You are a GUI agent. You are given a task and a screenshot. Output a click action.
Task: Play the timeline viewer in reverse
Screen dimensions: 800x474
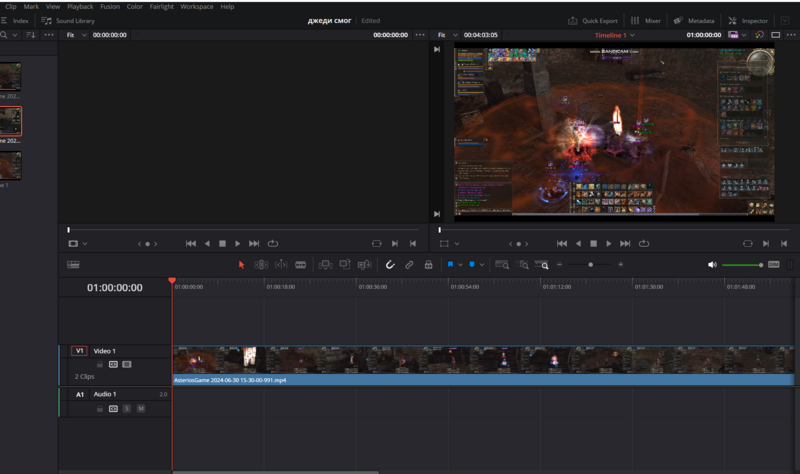(x=578, y=244)
